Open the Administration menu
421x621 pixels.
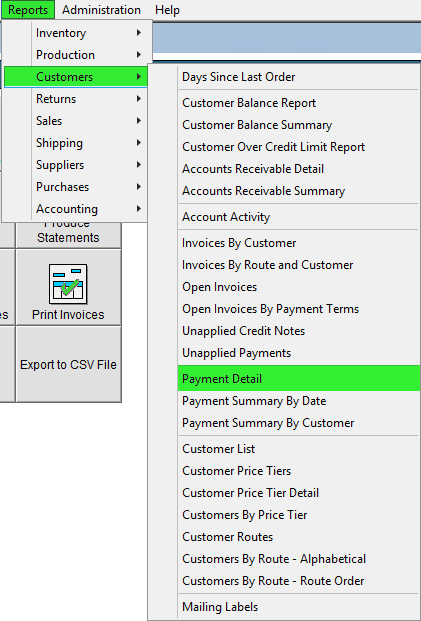[x=101, y=10]
